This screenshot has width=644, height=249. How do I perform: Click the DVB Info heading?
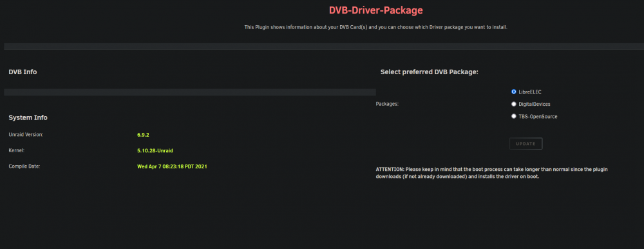(x=23, y=72)
